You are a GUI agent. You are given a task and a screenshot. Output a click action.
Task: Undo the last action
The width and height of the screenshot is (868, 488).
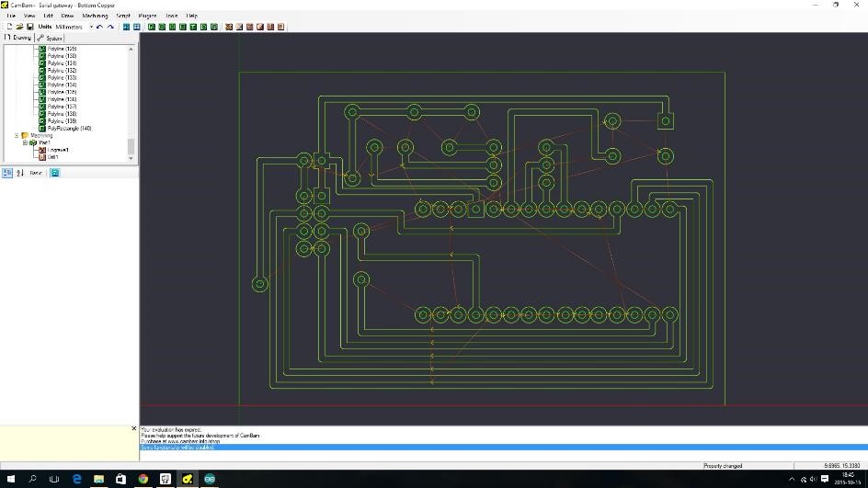click(99, 27)
